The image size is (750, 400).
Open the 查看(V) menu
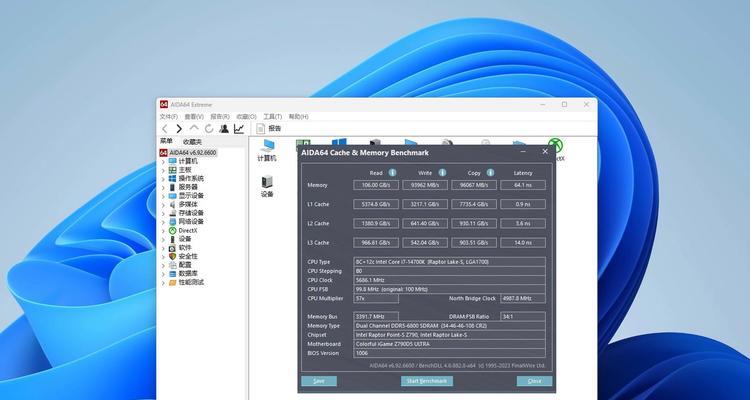[194, 117]
